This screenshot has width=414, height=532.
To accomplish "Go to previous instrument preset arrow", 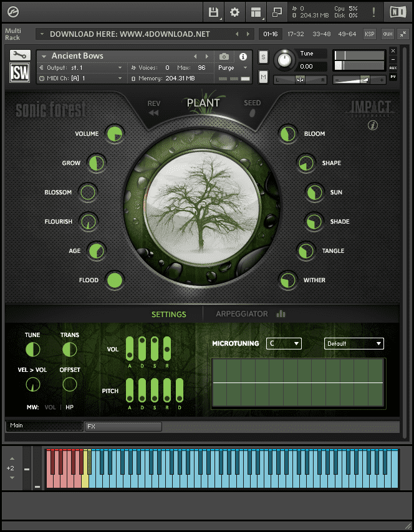I will click(195, 56).
